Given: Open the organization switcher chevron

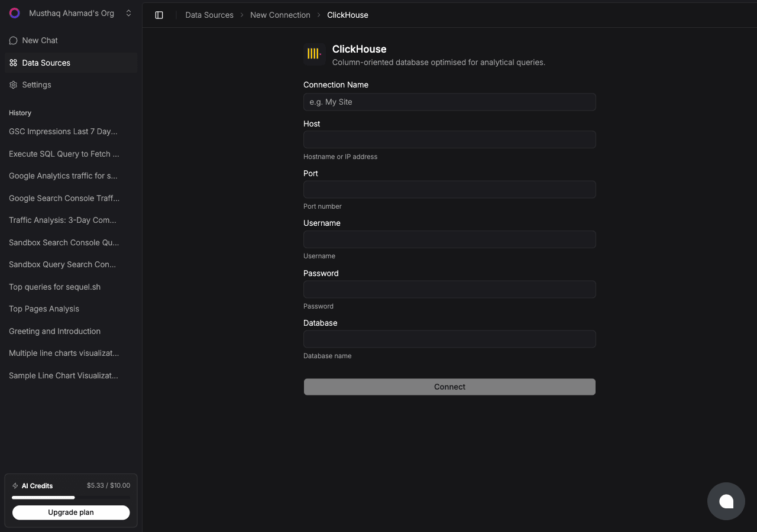Looking at the screenshot, I should 128,13.
